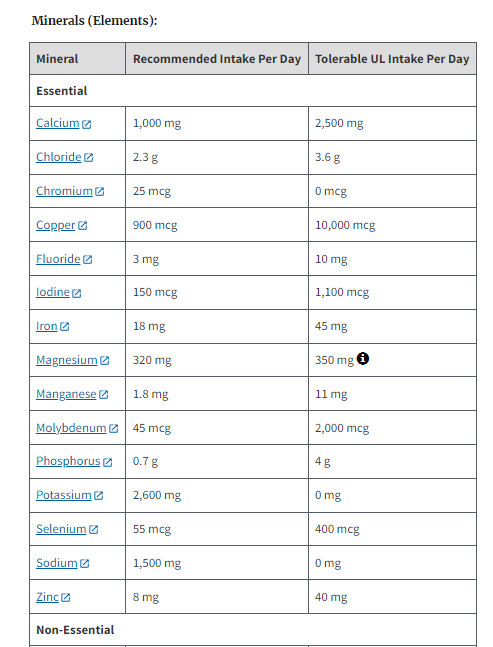Click the external-link icon next to Zinc
This screenshot has height=647, width=493.
66,597
